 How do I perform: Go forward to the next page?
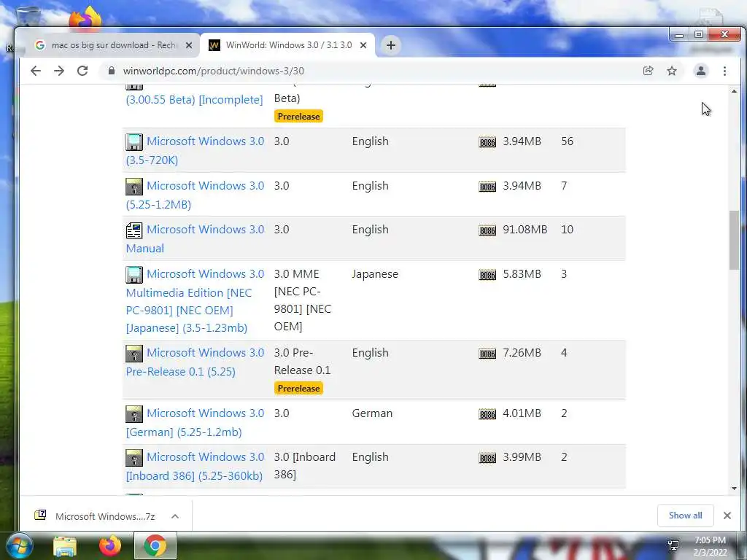[59, 71]
